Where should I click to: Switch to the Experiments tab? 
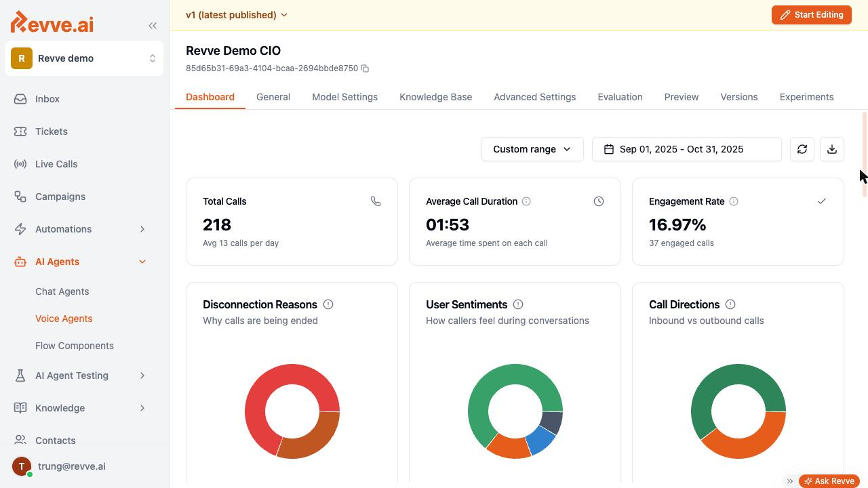click(806, 97)
